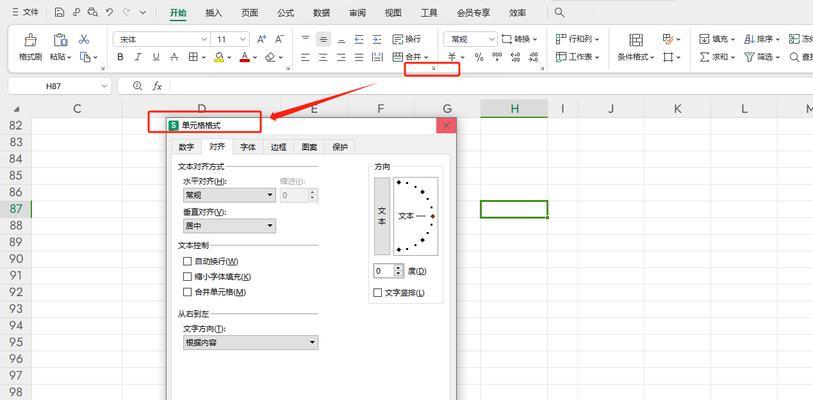
Task: Click the Save icon in quick access bar
Action: click(x=59, y=12)
